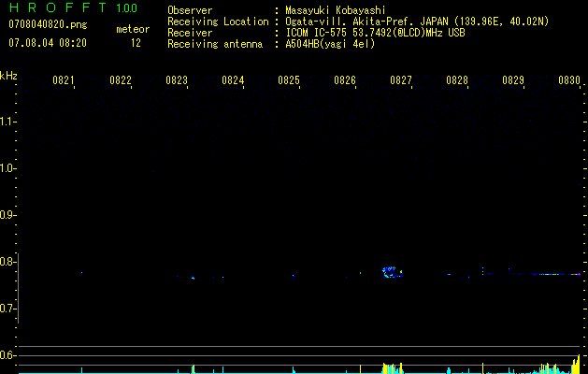
Task: Click the 0.8 frequency axis label
Action: click(x=7, y=262)
